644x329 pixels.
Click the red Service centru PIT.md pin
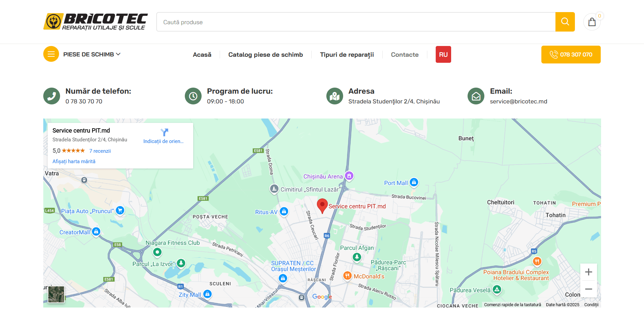click(322, 205)
